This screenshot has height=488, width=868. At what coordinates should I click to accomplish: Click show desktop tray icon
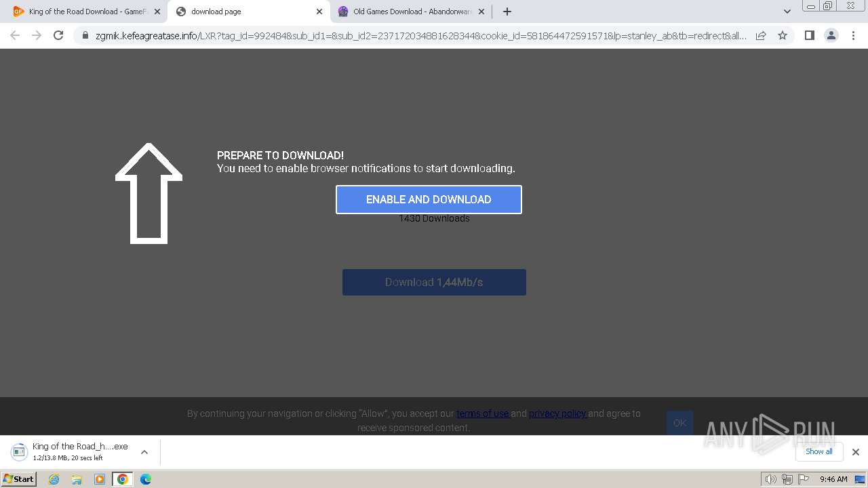click(860, 479)
